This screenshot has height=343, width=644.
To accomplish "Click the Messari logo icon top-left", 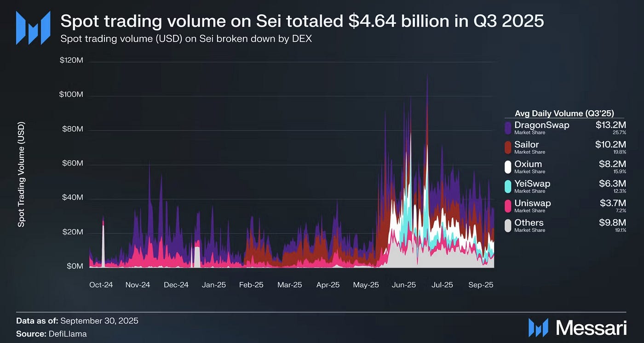I will (33, 28).
